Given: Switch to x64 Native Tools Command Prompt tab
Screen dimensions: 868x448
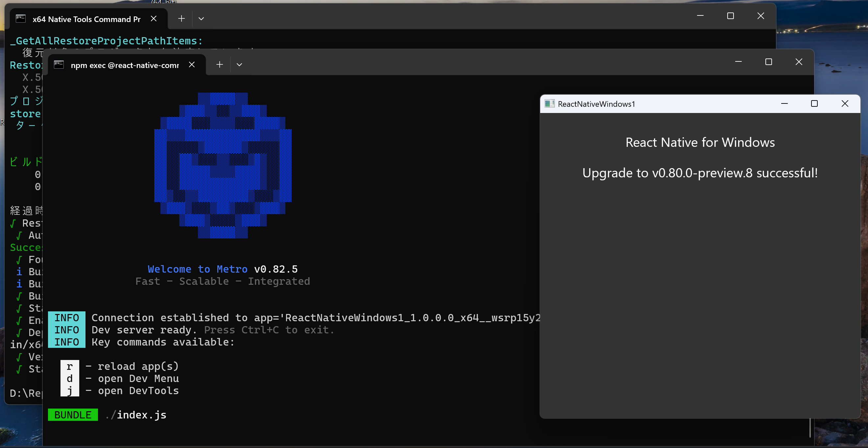Looking at the screenshot, I should pyautogui.click(x=86, y=19).
